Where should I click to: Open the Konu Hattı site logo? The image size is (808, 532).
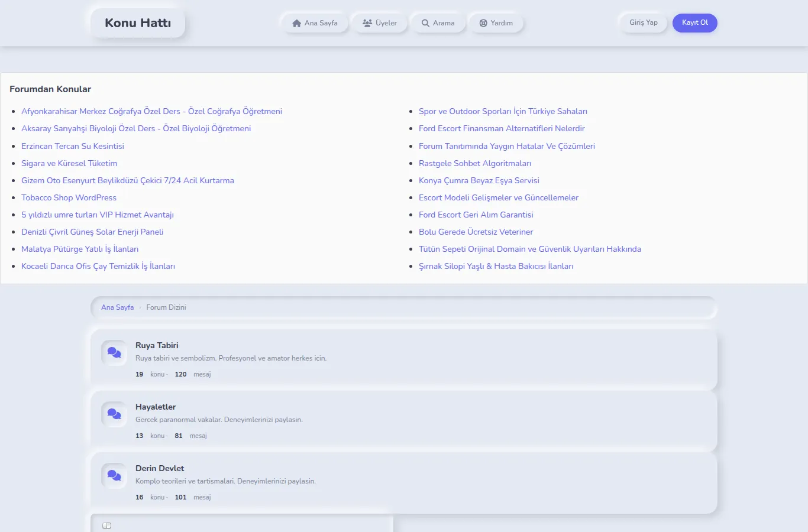coord(138,23)
